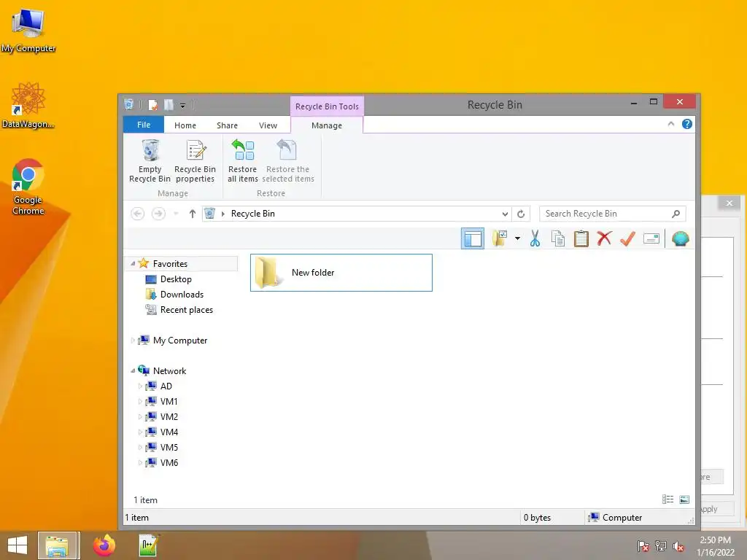Select VM4 in the Network tree
Image resolution: width=747 pixels, height=560 pixels.
click(x=169, y=432)
